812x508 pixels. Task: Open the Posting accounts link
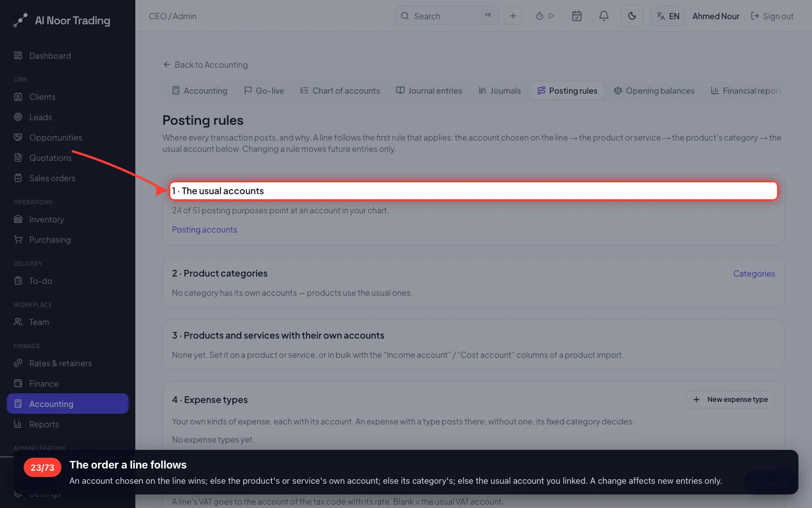click(205, 230)
